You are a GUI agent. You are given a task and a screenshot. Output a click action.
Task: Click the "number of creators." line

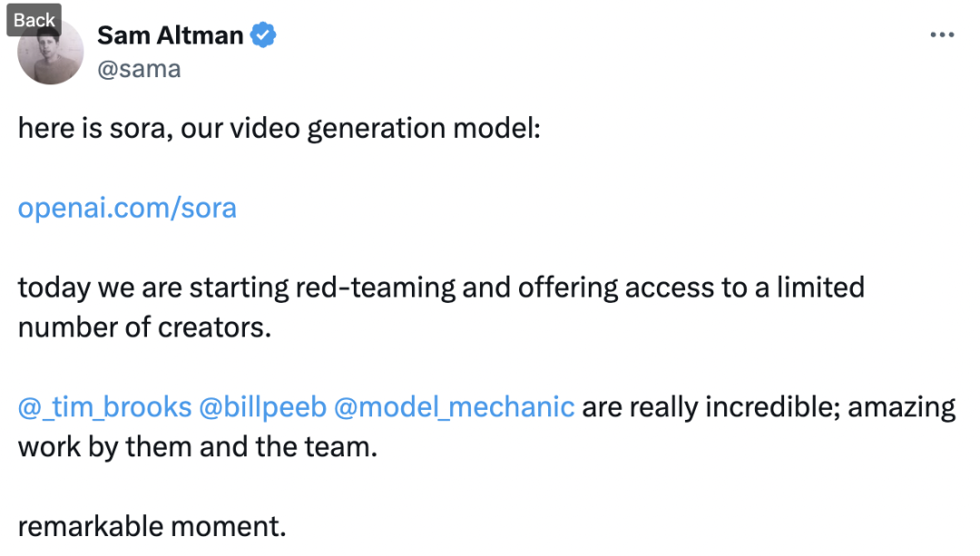144,327
